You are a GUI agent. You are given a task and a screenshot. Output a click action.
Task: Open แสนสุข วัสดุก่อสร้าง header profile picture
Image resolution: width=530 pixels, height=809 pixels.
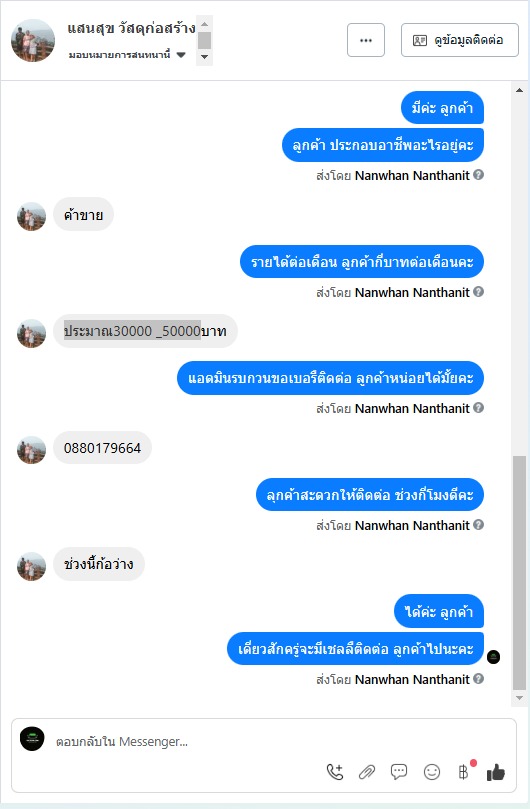[x=33, y=41]
